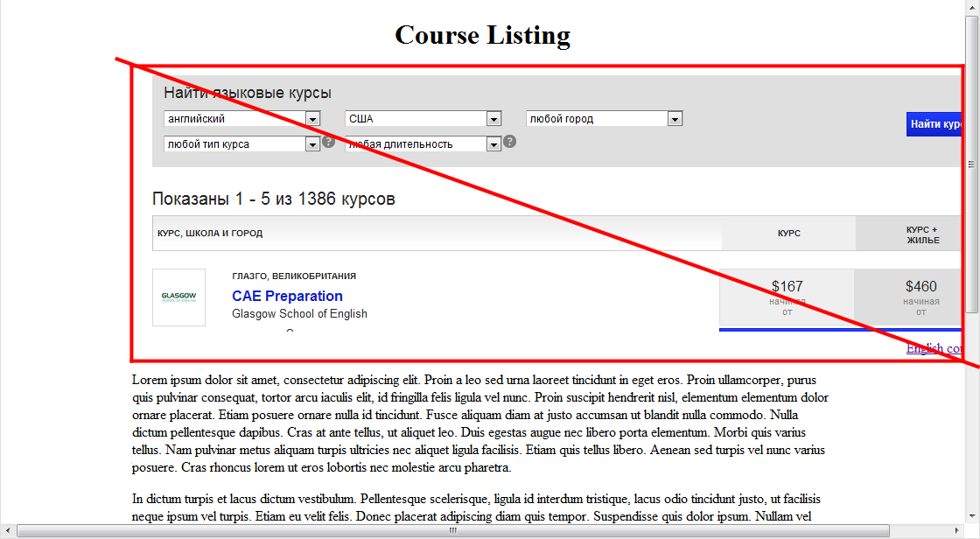
Task: Expand the любой тип курса dropdown
Action: (x=241, y=144)
